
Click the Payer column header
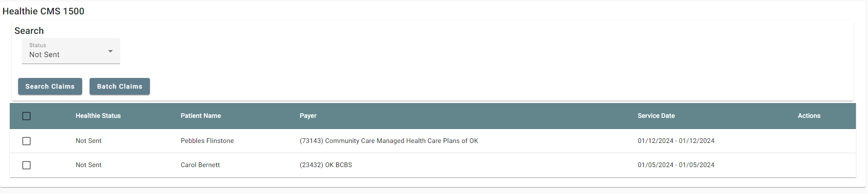pyautogui.click(x=308, y=116)
